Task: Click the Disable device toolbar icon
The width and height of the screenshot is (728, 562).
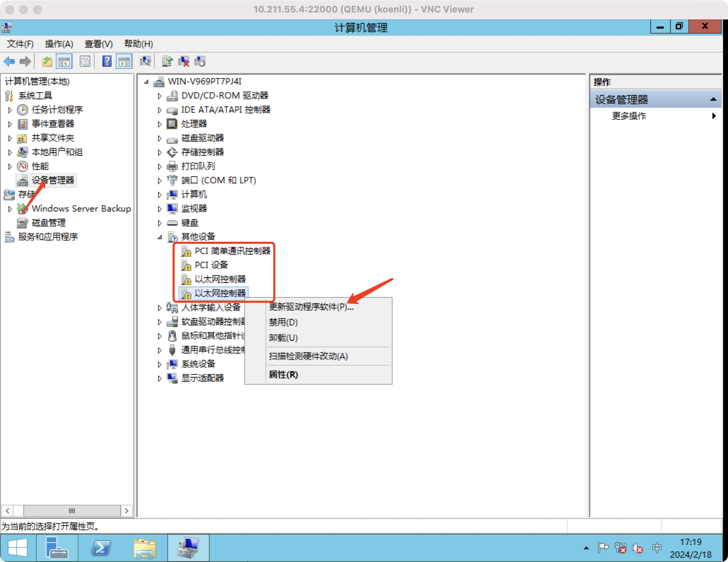Action: pyautogui.click(x=200, y=61)
